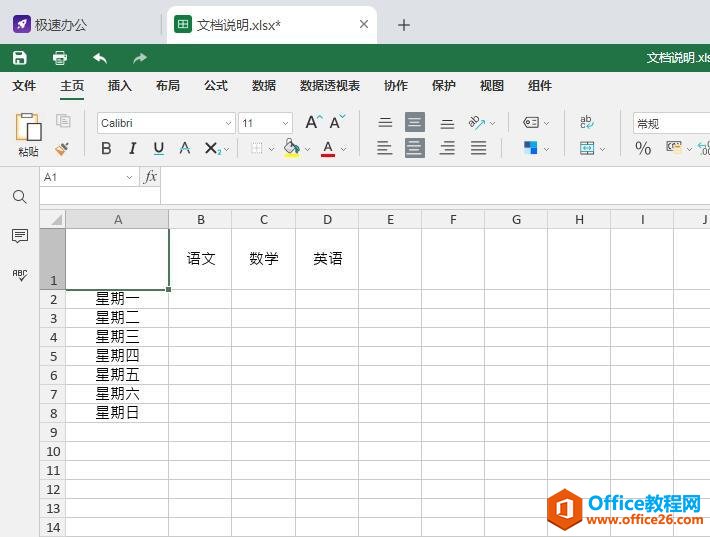This screenshot has height=537, width=710.
Task: Click the cell borders icon
Action: [x=257, y=149]
